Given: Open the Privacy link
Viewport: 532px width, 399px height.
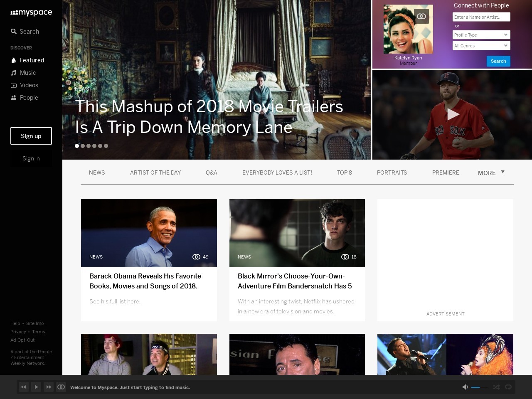Looking at the screenshot, I should [x=18, y=332].
